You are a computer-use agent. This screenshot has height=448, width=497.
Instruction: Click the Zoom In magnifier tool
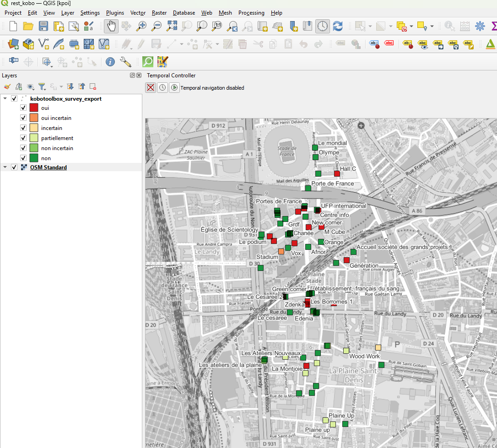coord(141,26)
